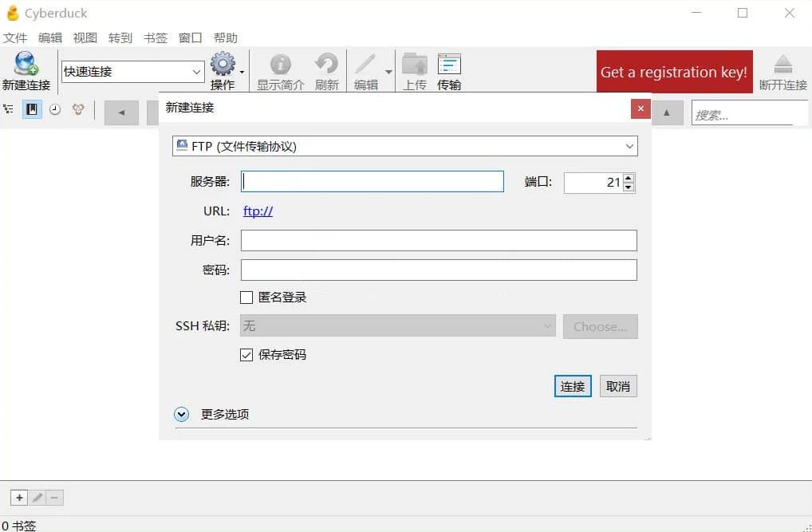This screenshot has height=532, width=812.
Task: Open the 窗口 menu
Action: coord(190,37)
